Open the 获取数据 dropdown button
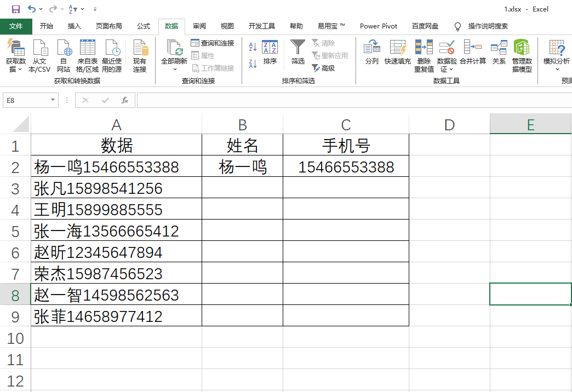 16,55
